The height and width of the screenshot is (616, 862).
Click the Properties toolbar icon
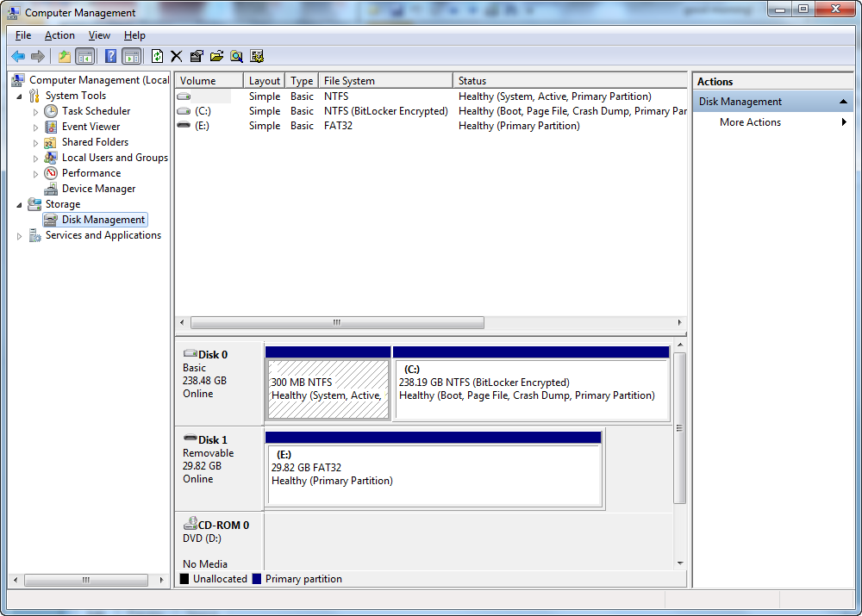(197, 56)
